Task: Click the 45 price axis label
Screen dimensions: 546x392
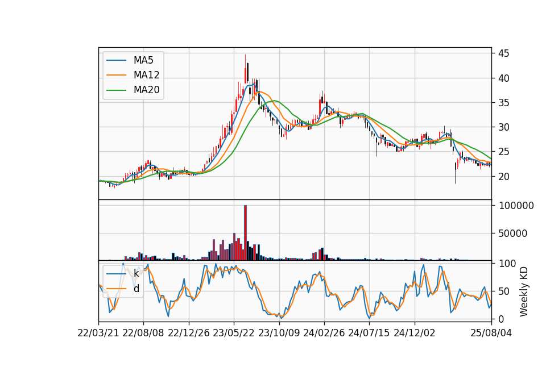Action: [503, 53]
